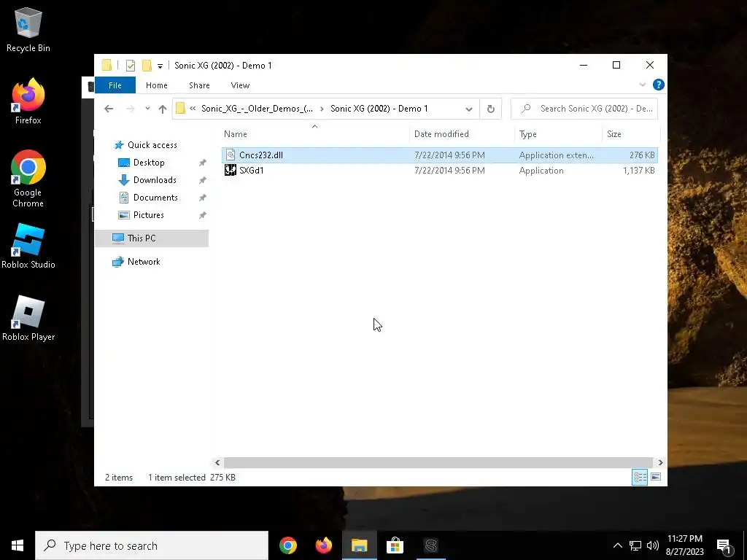Click the New folder quick access toolbar icon
Viewport: 747px width, 560px height.
point(147,65)
